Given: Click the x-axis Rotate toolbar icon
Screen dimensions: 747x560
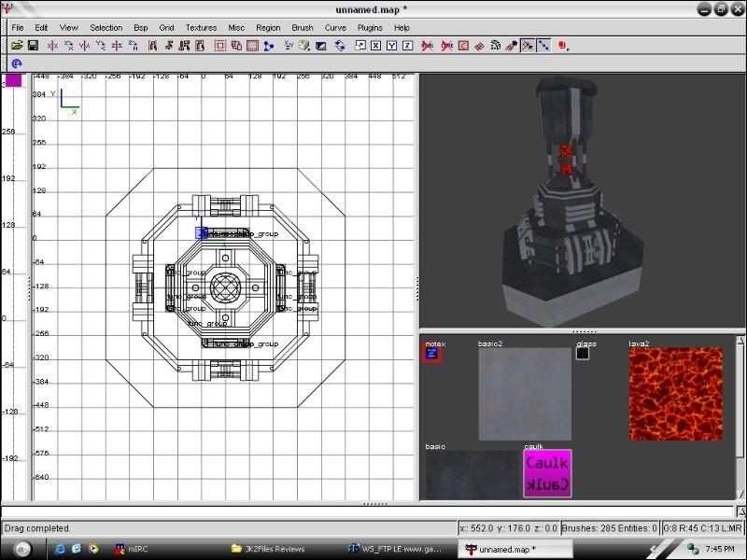Looking at the screenshot, I should [x=69, y=45].
